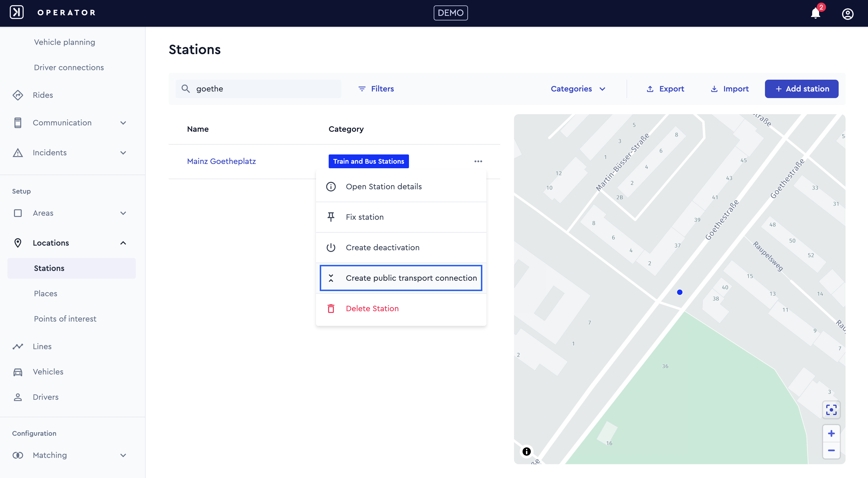Select Create deactivation
The width and height of the screenshot is (868, 478).
[401, 247]
